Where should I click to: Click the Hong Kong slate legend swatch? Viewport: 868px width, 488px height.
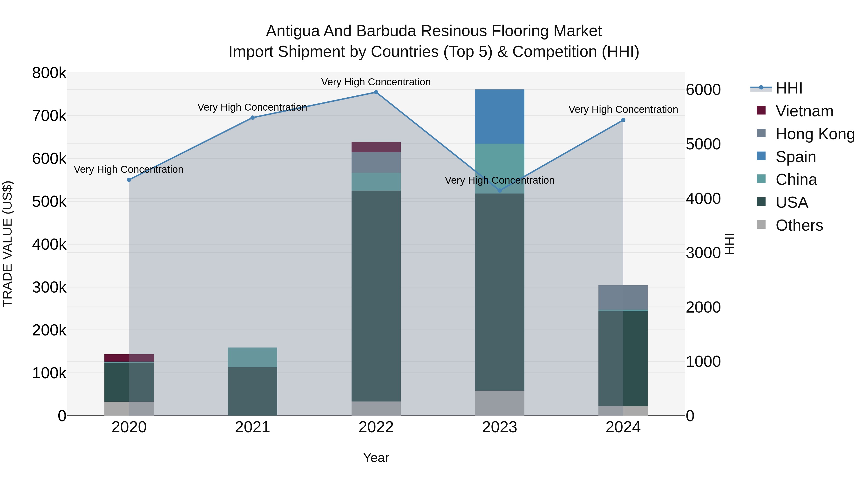(x=761, y=133)
